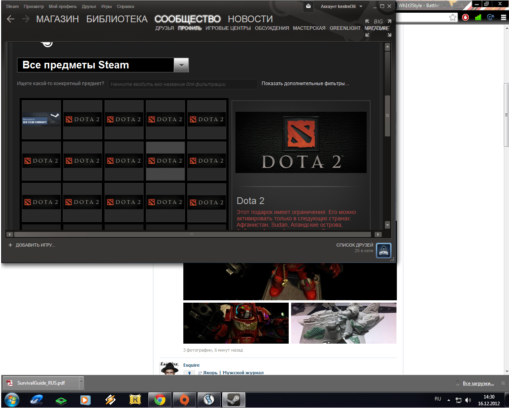Open the Друзья menu in menu bar
Image resolution: width=509 pixels, height=420 pixels.
(x=89, y=6)
